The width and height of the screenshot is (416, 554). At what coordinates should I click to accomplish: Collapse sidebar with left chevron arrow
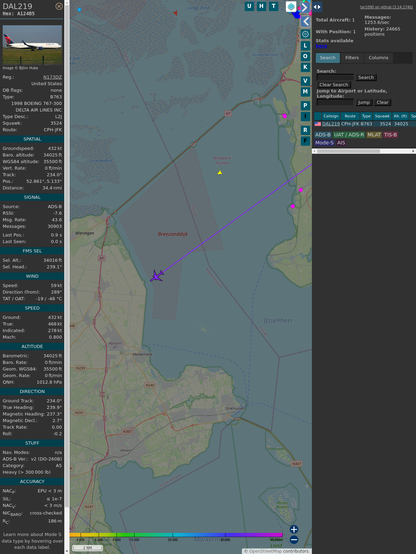tap(306, 22)
